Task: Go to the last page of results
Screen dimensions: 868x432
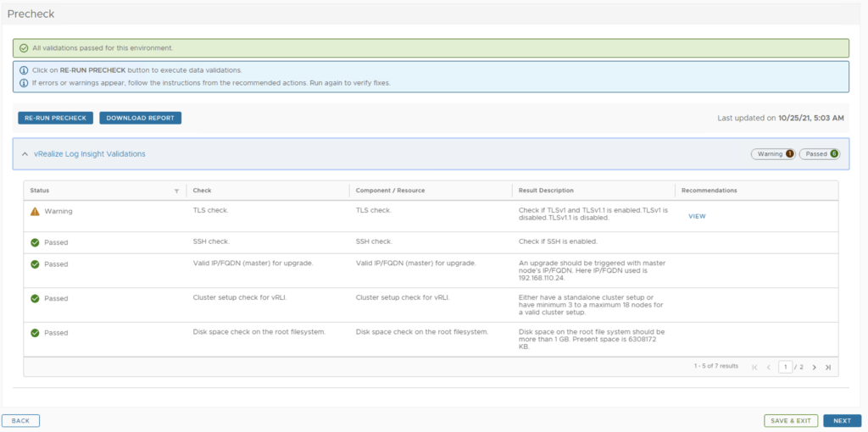Action: click(x=827, y=367)
